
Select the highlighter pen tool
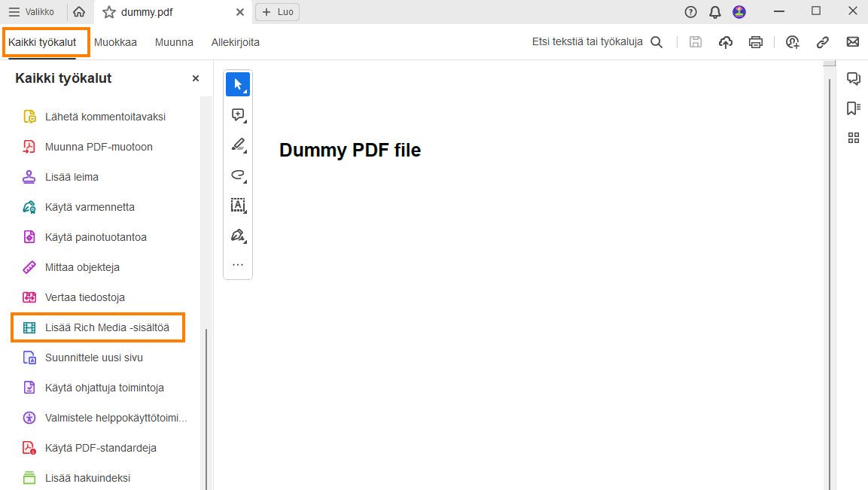(238, 145)
